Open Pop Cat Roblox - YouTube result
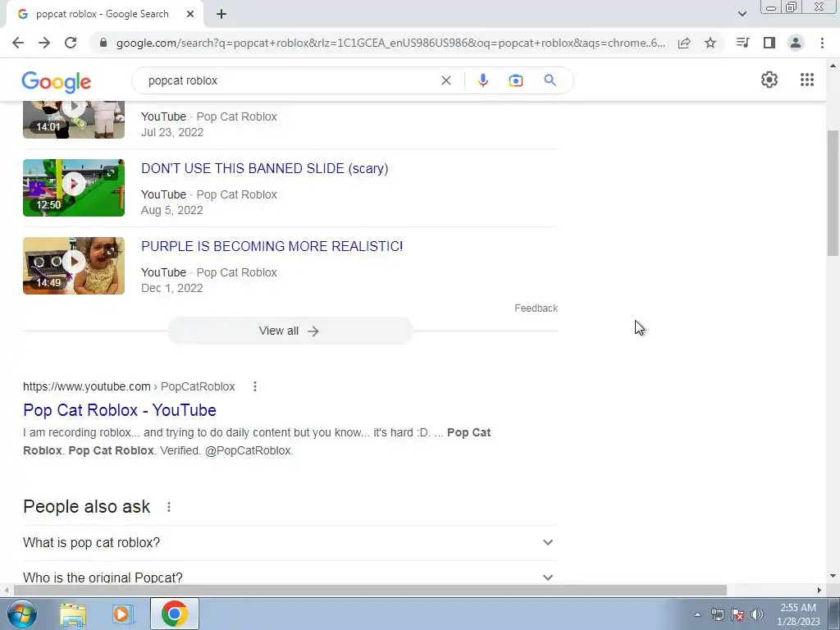840x630 pixels. click(120, 410)
